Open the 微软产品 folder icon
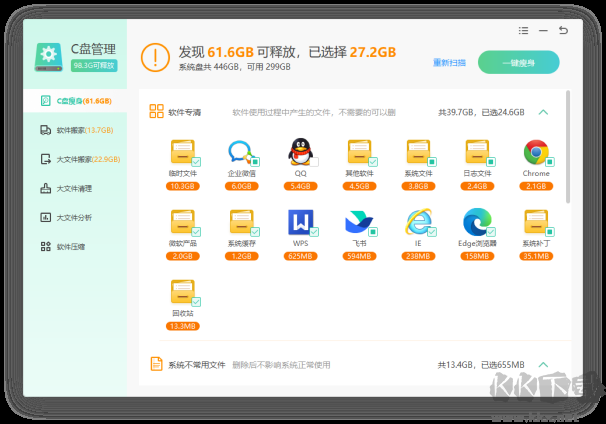The width and height of the screenshot is (606, 424). (182, 221)
